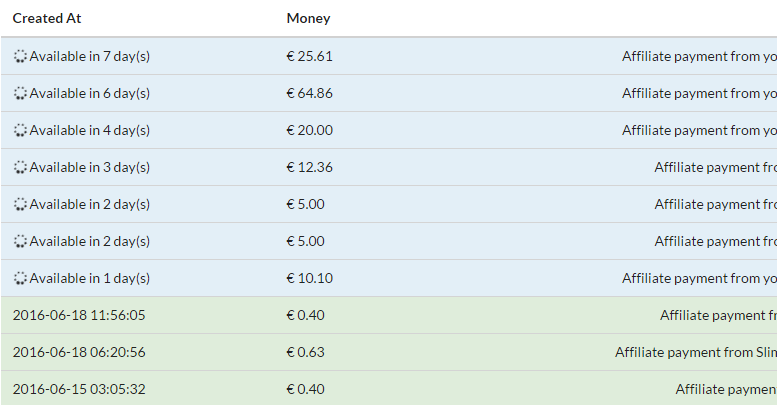Click the € 0.63 amount
The width and height of the screenshot is (777, 405).
click(x=306, y=352)
